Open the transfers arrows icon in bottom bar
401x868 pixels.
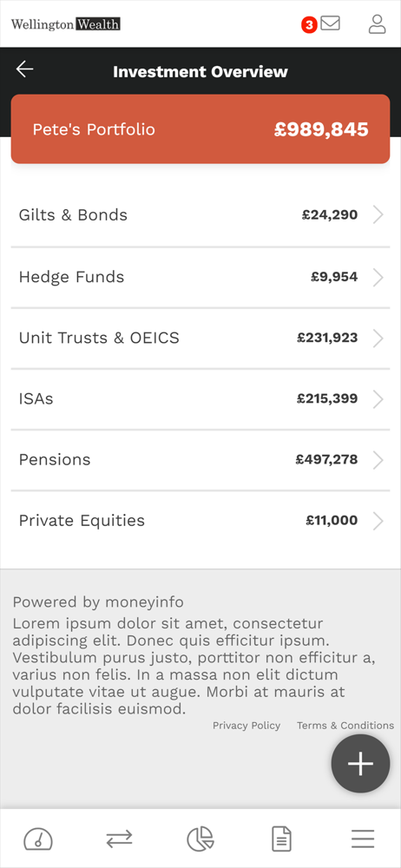[120, 838]
